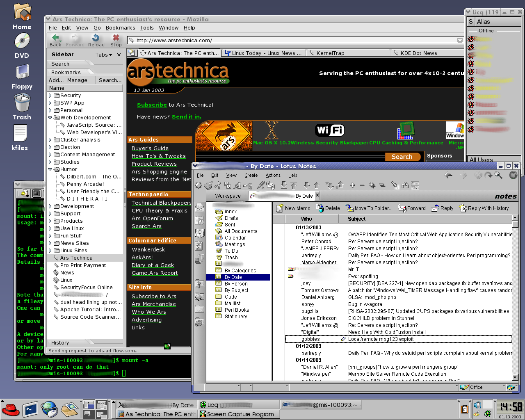
Task: Click the clipboard icon in the system tray
Action: click(465, 409)
